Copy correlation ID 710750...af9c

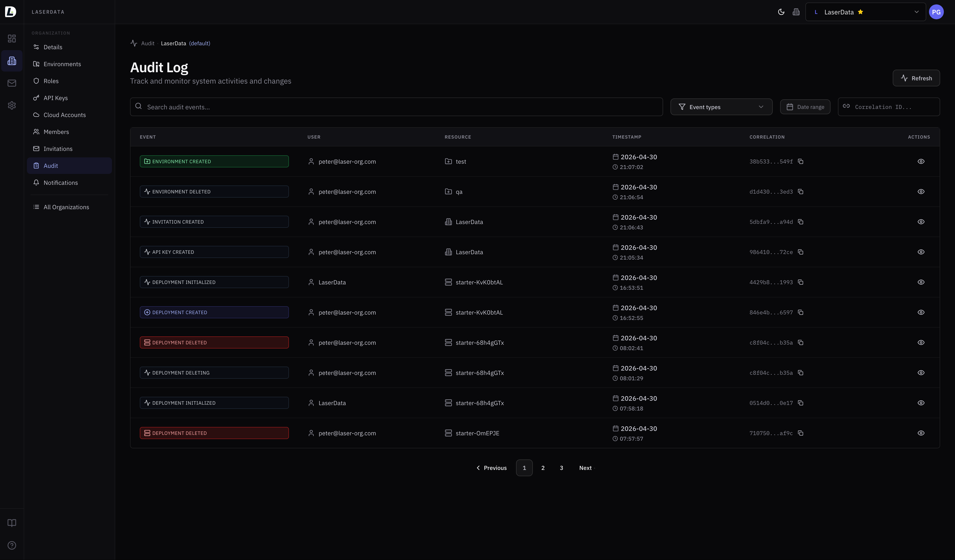[x=800, y=433]
